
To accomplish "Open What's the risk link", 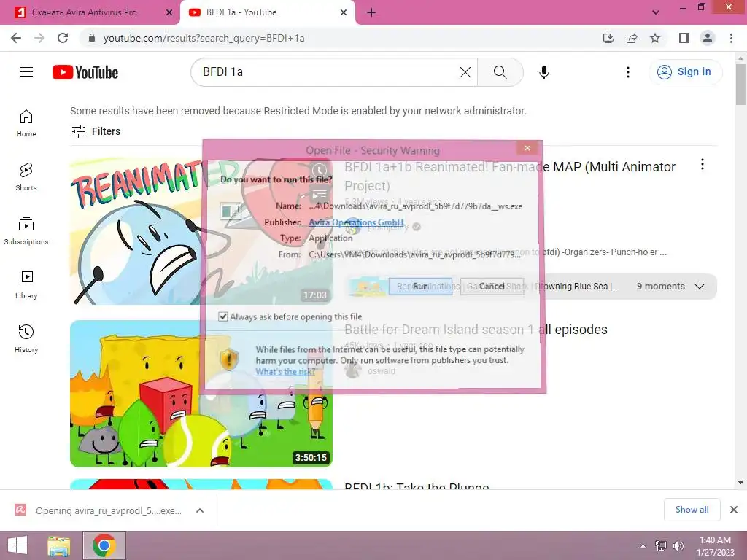I will pyautogui.click(x=285, y=371).
